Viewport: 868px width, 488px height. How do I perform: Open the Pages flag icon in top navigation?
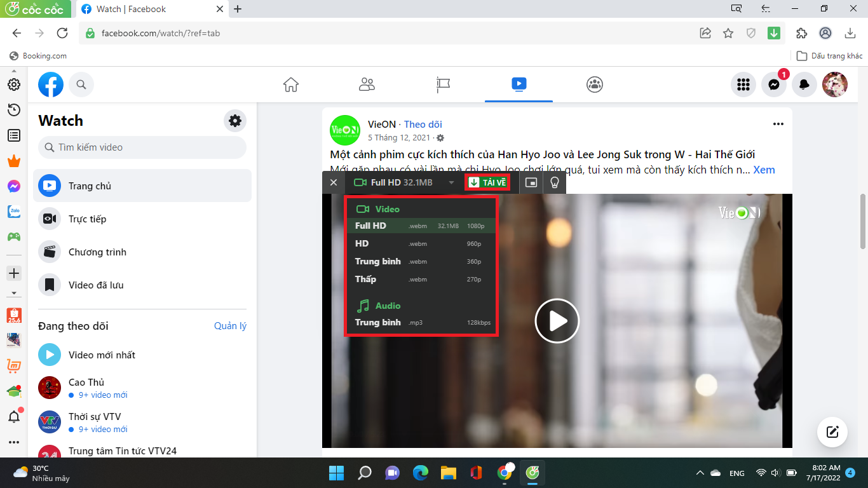coord(443,84)
